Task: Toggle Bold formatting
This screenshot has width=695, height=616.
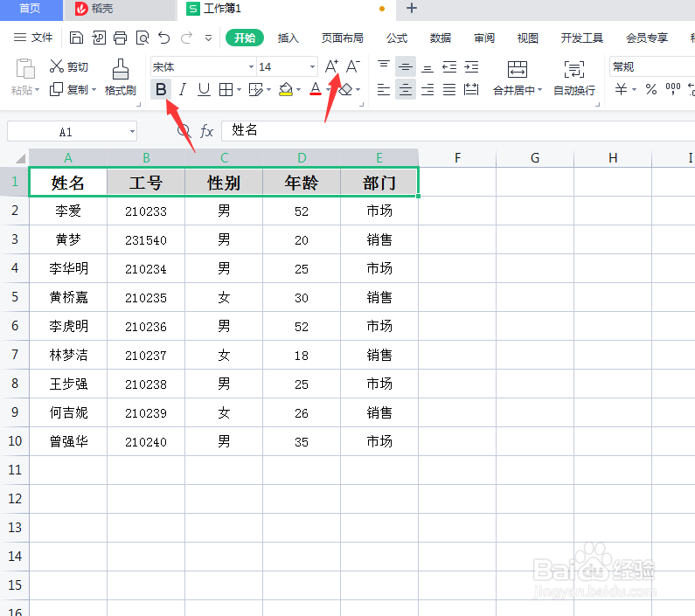Action: pyautogui.click(x=161, y=89)
